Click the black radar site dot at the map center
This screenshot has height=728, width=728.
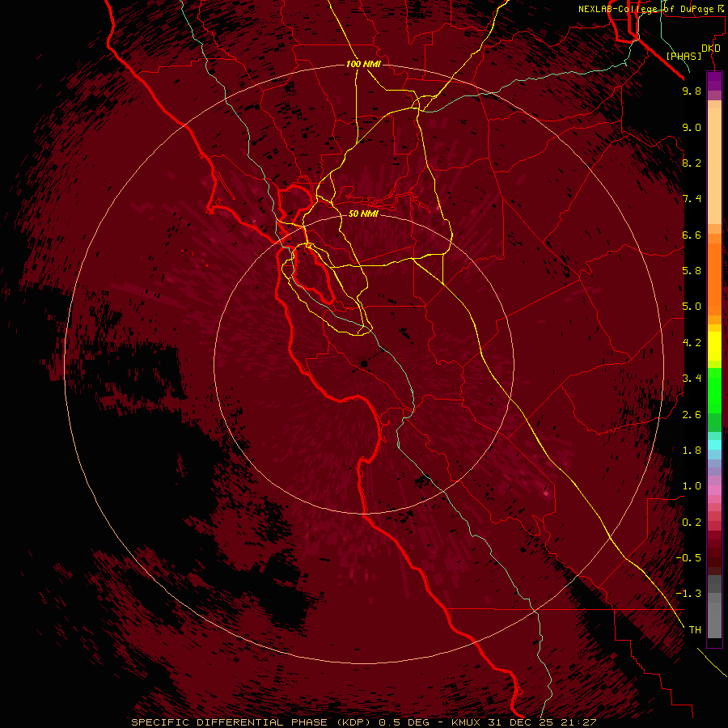point(364,364)
